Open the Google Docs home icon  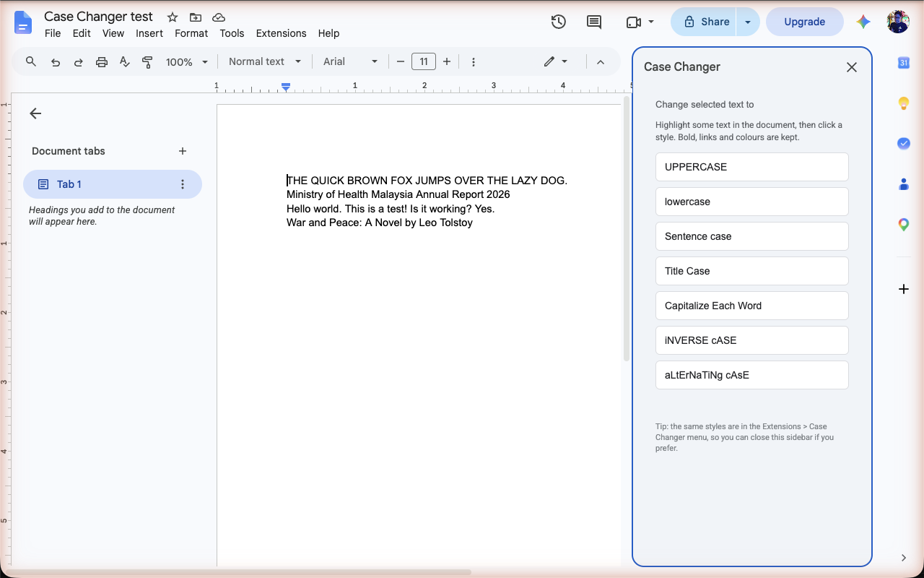point(23,22)
